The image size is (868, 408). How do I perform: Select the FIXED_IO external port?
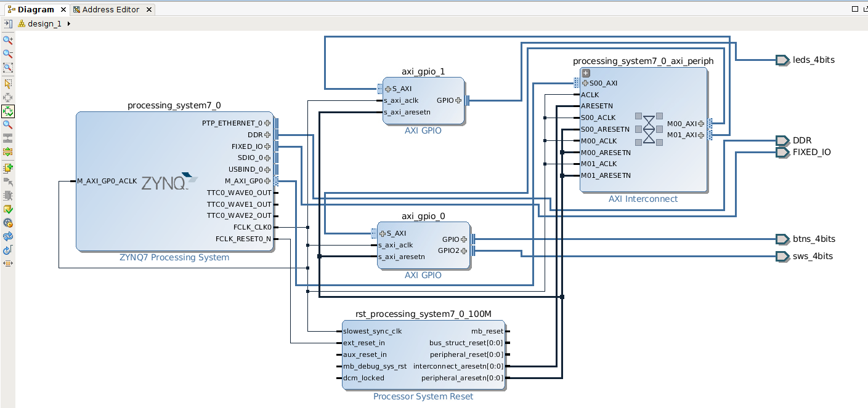pyautogui.click(x=782, y=152)
